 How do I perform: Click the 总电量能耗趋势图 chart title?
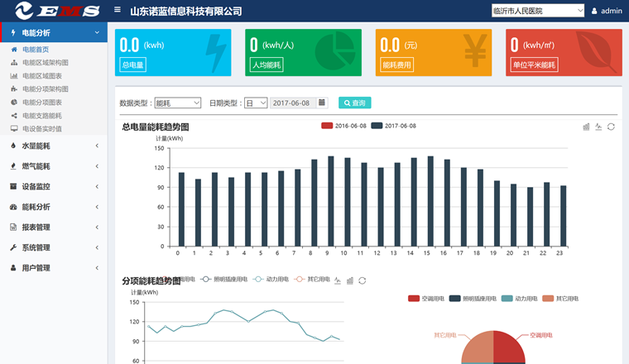(156, 127)
